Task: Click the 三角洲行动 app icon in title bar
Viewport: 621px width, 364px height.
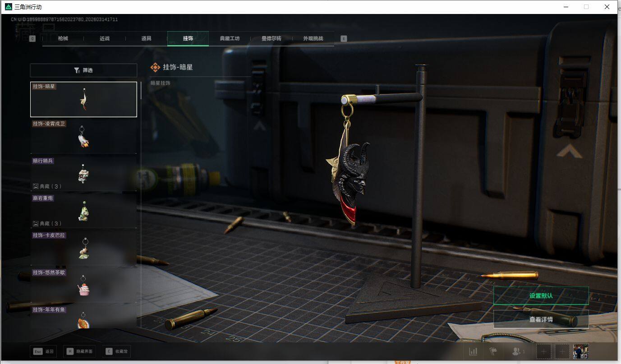Action: [x=8, y=7]
